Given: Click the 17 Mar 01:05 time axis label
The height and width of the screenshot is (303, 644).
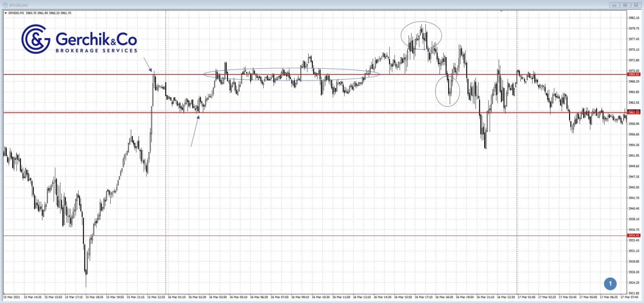Looking at the screenshot, I should tap(527, 297).
